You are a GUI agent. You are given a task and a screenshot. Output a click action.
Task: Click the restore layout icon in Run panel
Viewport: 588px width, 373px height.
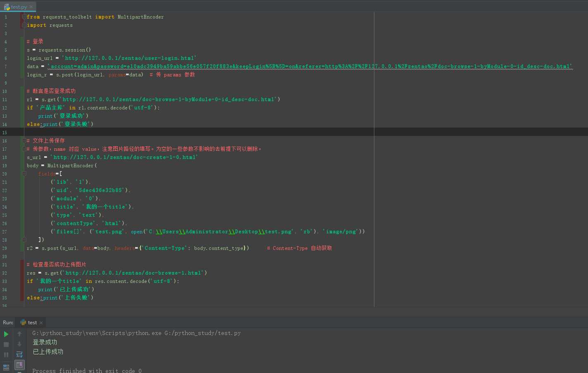[x=6, y=367]
